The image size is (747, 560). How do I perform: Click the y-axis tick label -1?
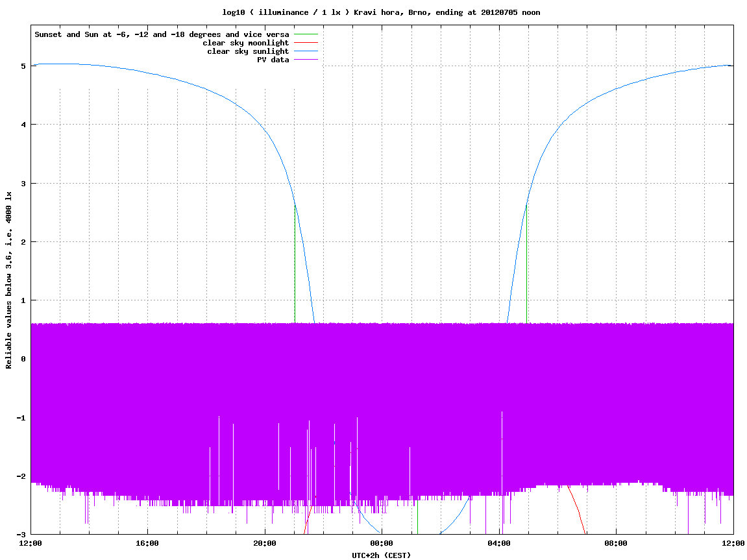click(x=21, y=418)
